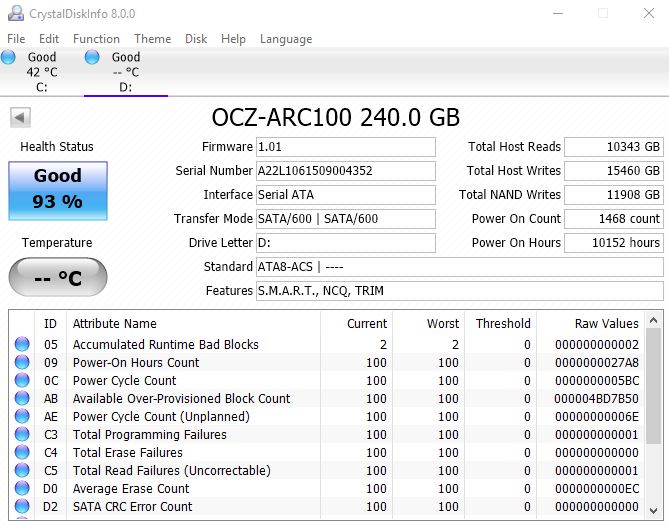Click the Drive Letter field
Screen dimensions: 669x527
coord(346,243)
